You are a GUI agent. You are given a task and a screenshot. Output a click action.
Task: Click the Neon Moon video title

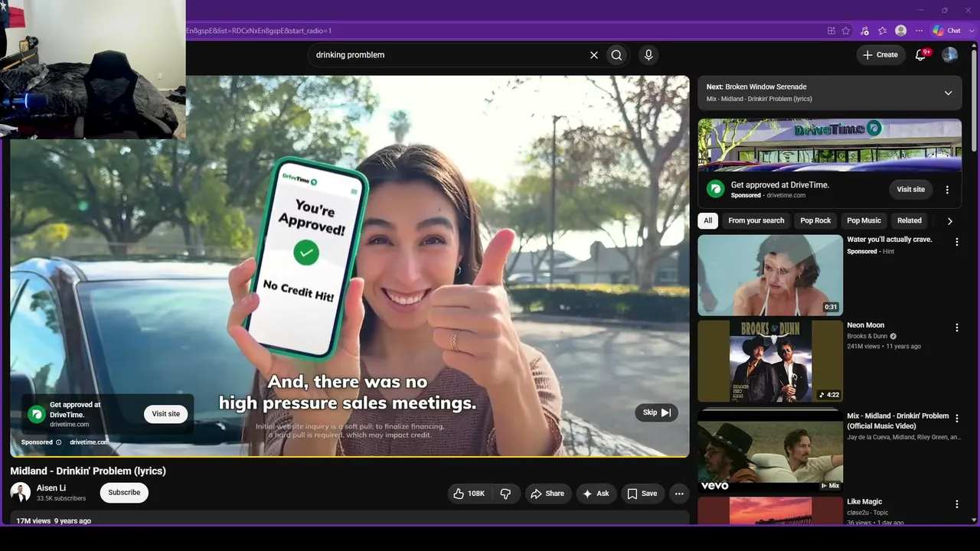tap(865, 325)
